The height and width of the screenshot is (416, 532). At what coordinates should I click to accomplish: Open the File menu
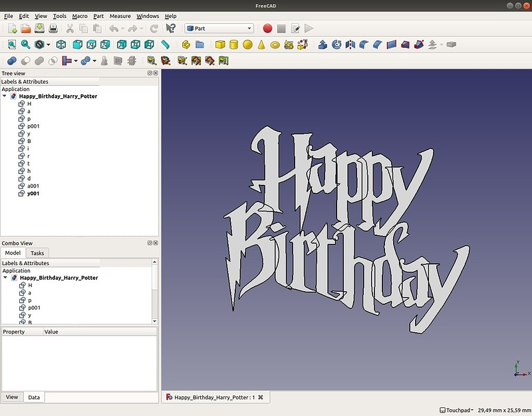(x=9, y=16)
